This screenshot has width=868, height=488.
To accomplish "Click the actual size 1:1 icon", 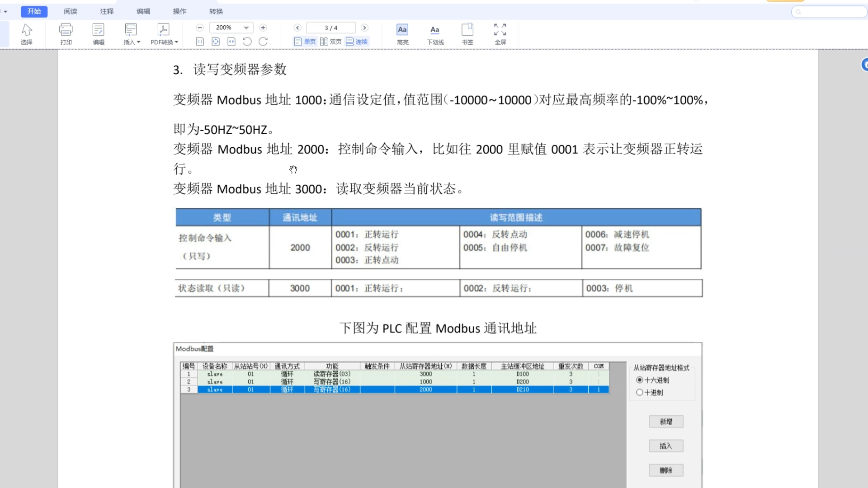I will [x=199, y=42].
